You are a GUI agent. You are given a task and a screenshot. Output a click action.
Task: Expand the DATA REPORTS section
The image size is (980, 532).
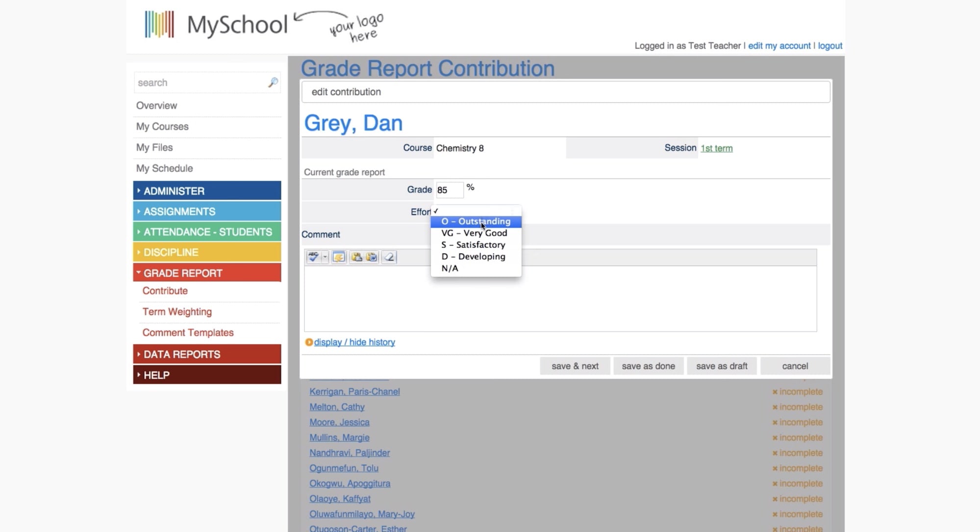point(207,354)
